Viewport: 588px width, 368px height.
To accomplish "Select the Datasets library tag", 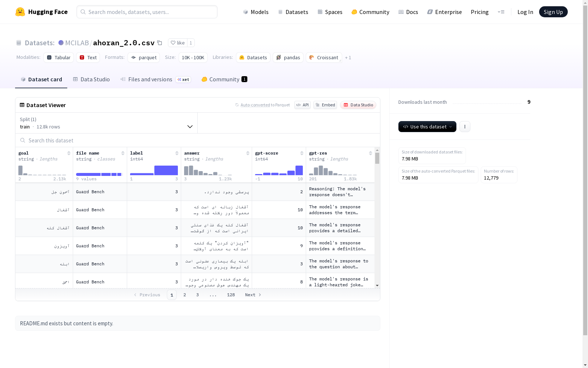I will 253,57.
